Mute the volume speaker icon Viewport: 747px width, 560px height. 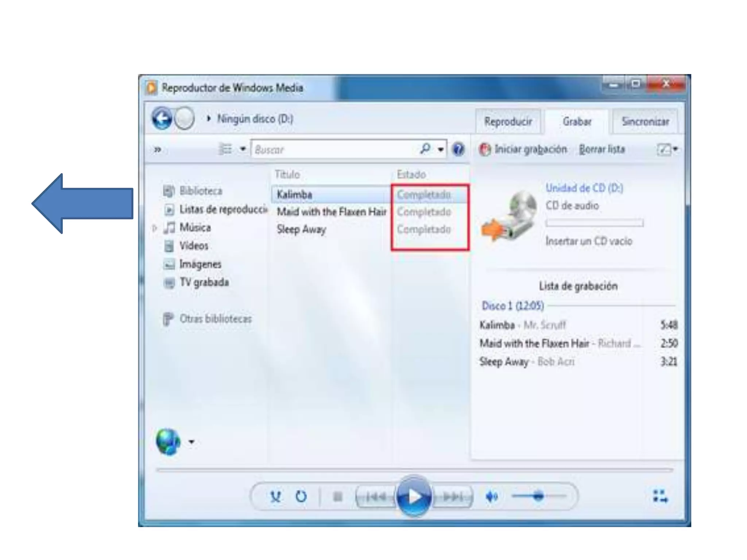492,497
